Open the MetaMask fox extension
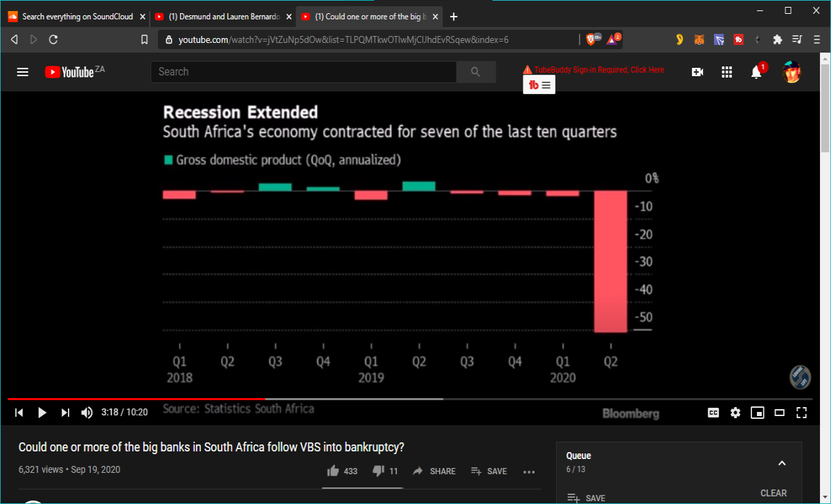This screenshot has height=504, width=831. tap(700, 40)
